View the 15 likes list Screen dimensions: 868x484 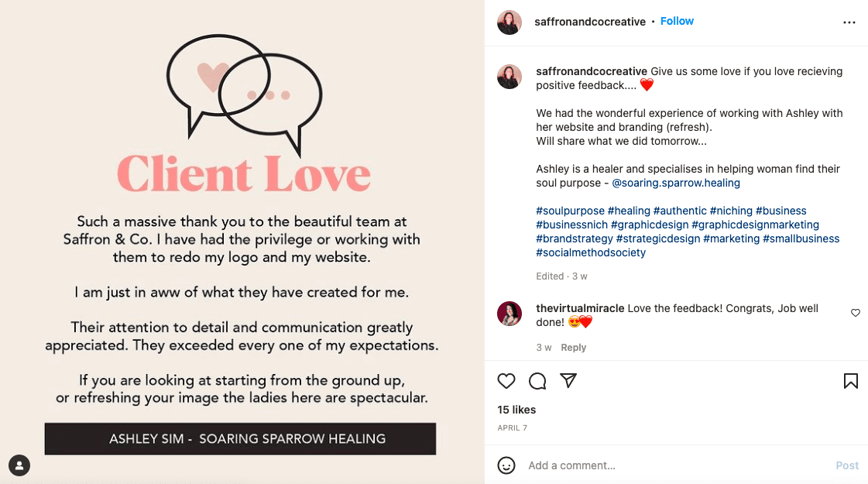pyautogui.click(x=516, y=410)
